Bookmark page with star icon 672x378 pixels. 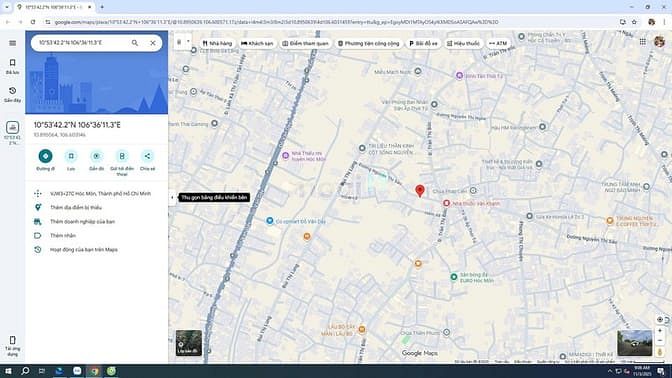634,22
